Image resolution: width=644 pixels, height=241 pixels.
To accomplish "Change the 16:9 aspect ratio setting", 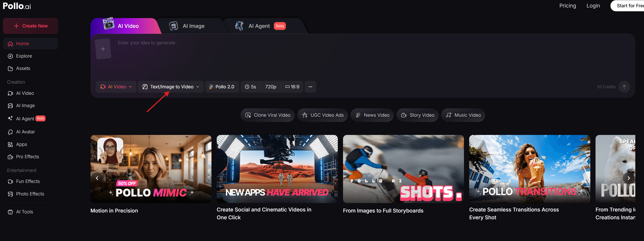I will pyautogui.click(x=292, y=87).
